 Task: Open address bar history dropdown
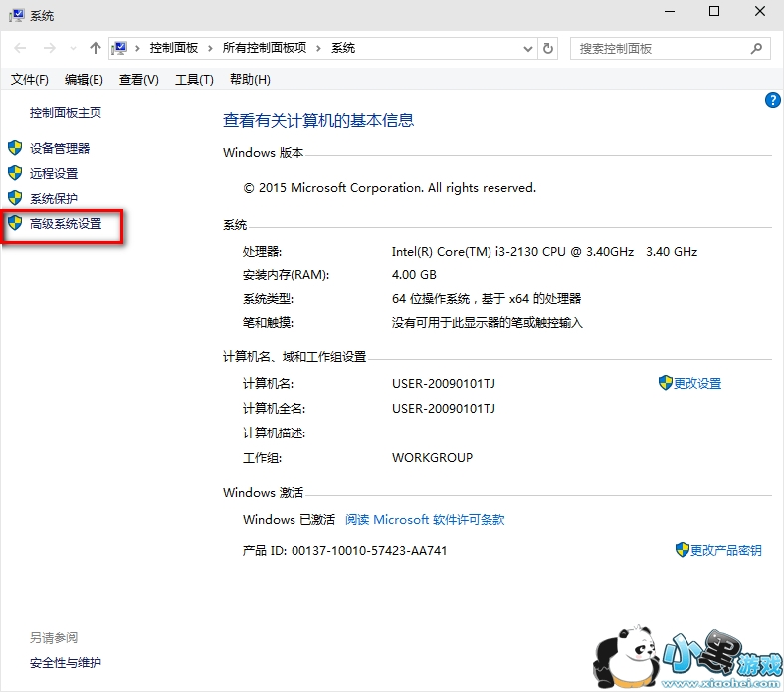click(x=528, y=49)
